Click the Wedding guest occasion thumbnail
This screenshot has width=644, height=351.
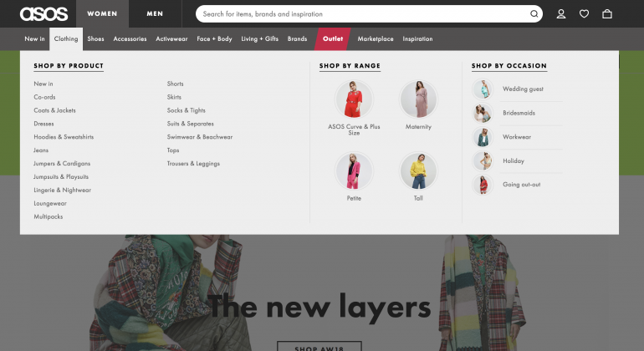tap(483, 89)
